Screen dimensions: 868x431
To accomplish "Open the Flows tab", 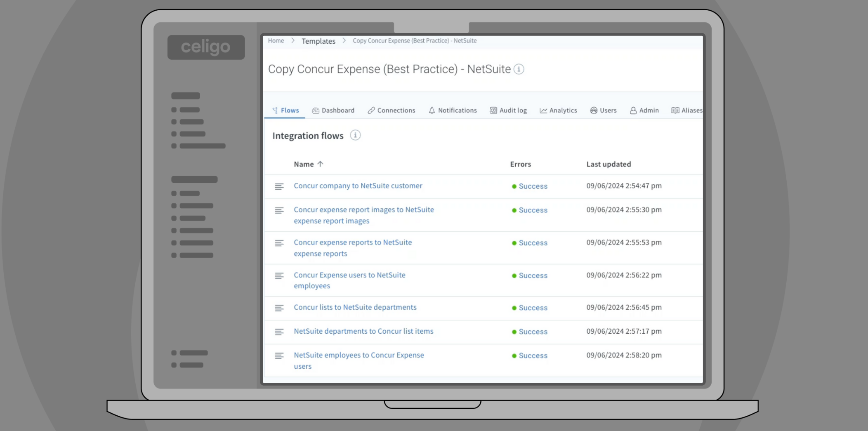I will coord(285,110).
